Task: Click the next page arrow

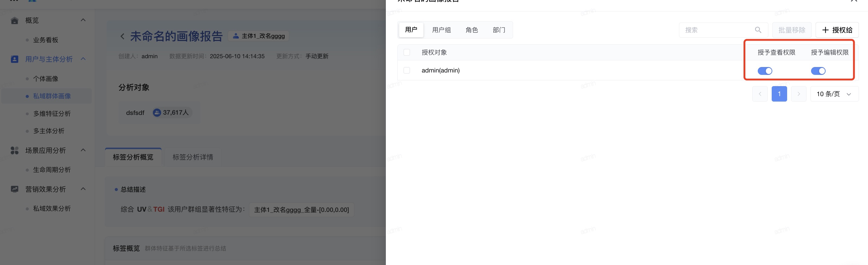Action: (x=798, y=94)
